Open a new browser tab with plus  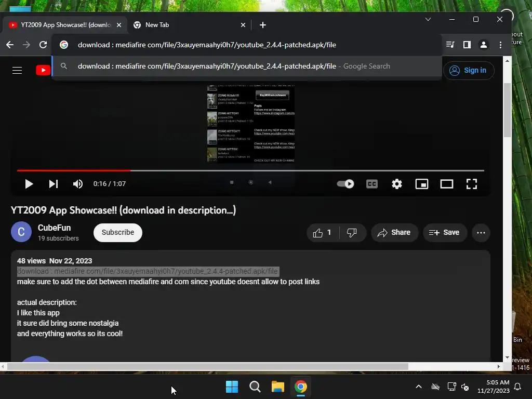tap(262, 25)
